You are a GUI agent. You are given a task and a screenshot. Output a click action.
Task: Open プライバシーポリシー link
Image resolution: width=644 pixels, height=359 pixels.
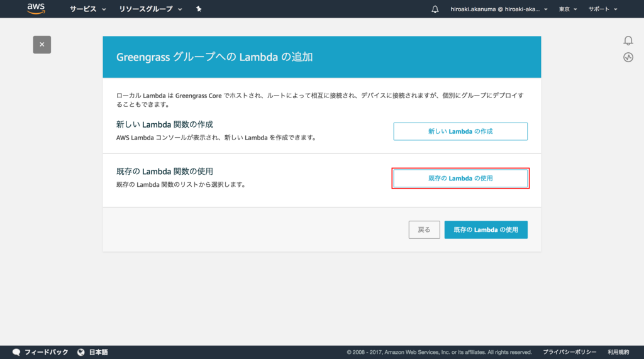(570, 352)
